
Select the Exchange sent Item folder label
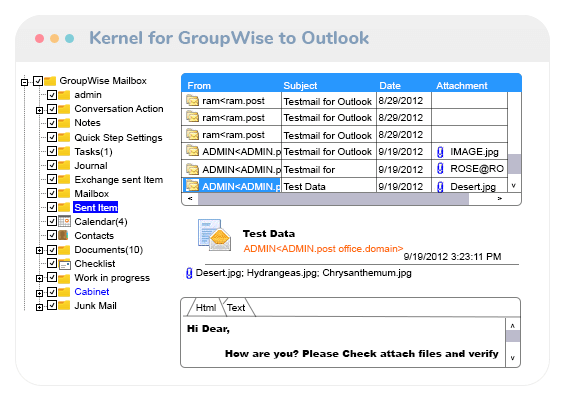[x=119, y=180]
